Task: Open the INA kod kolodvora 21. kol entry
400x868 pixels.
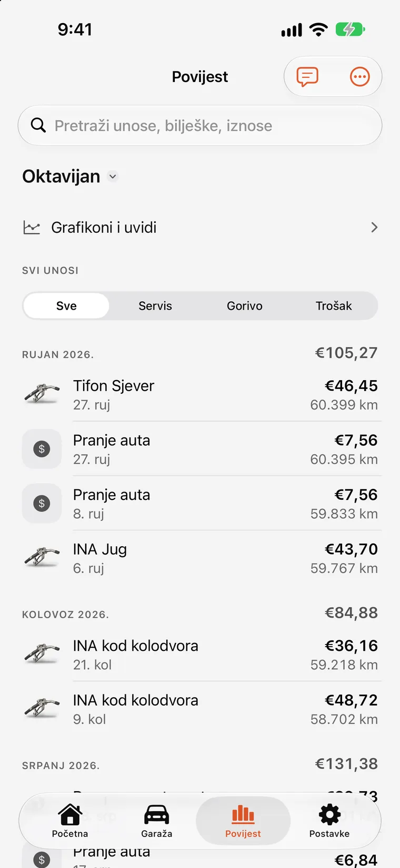Action: click(x=200, y=655)
